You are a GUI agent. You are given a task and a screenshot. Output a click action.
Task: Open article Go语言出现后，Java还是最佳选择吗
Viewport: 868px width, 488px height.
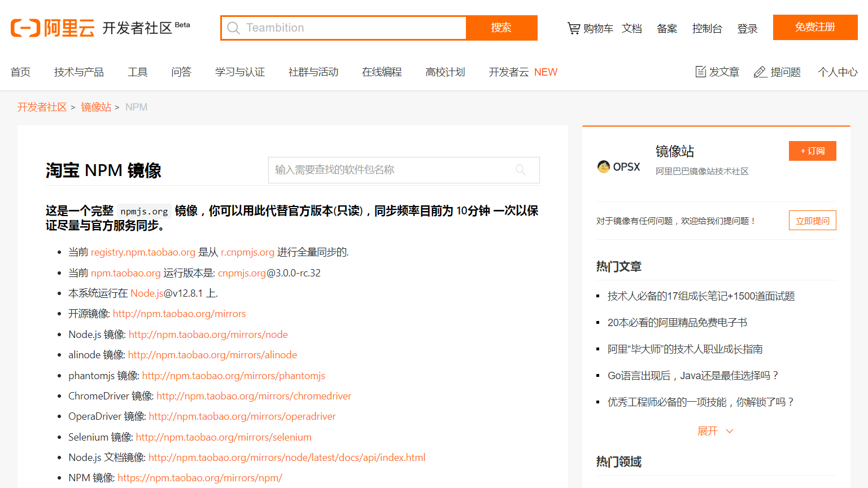(x=693, y=376)
